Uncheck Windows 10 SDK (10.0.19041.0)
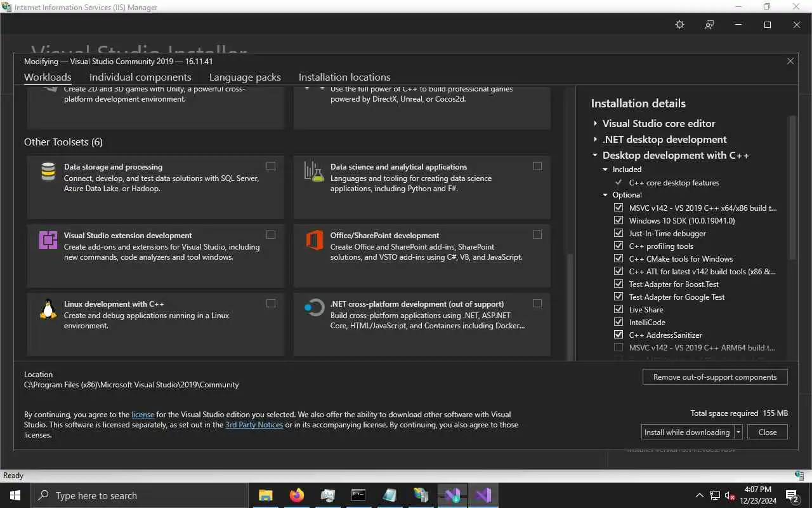The width and height of the screenshot is (812, 508). click(x=619, y=220)
